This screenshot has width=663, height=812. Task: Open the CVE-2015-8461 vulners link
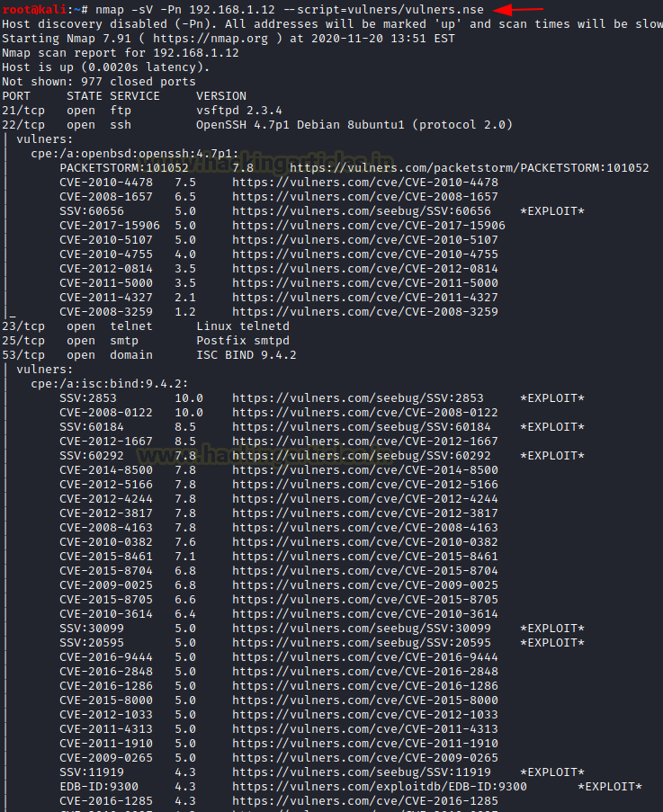(x=365, y=557)
